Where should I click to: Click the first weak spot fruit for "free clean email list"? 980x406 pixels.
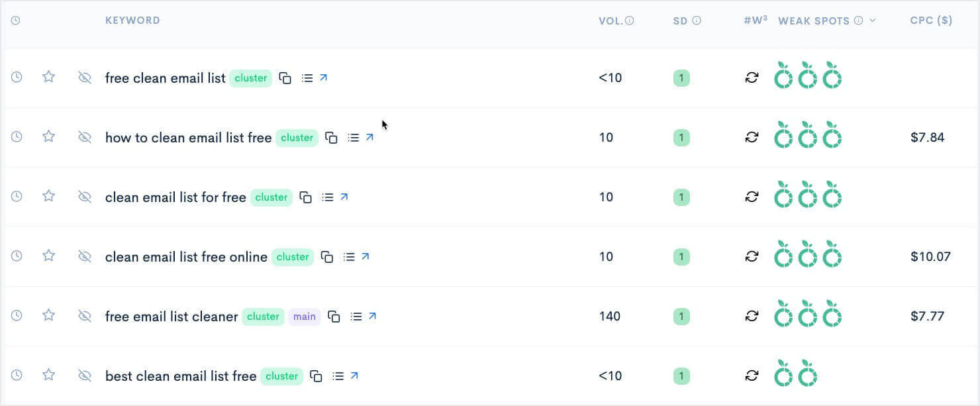click(x=784, y=76)
